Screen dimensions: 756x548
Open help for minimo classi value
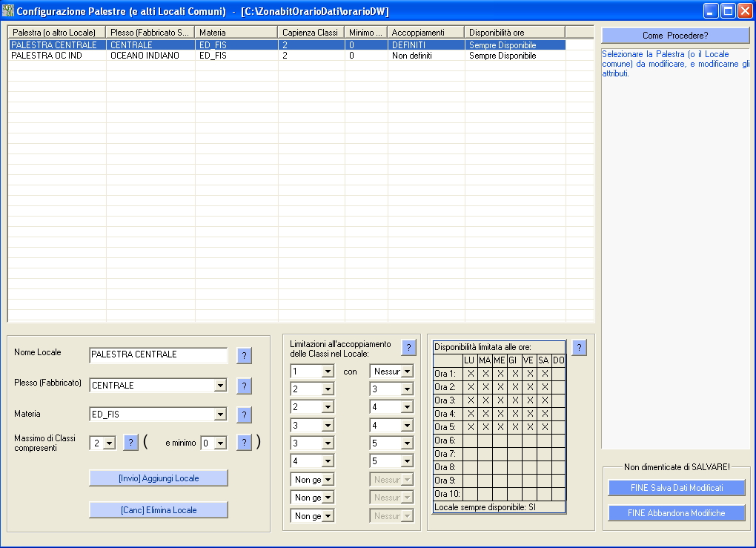click(244, 443)
